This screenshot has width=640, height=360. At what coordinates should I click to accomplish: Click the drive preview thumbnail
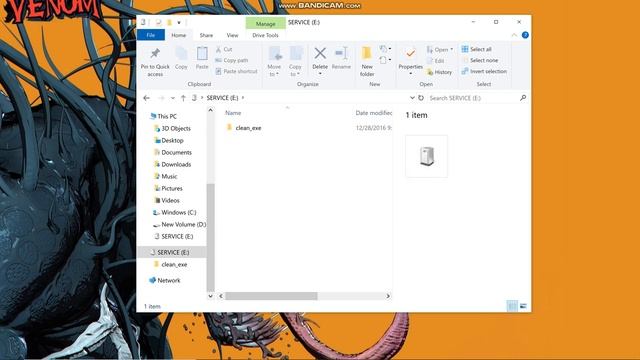pyautogui.click(x=426, y=156)
